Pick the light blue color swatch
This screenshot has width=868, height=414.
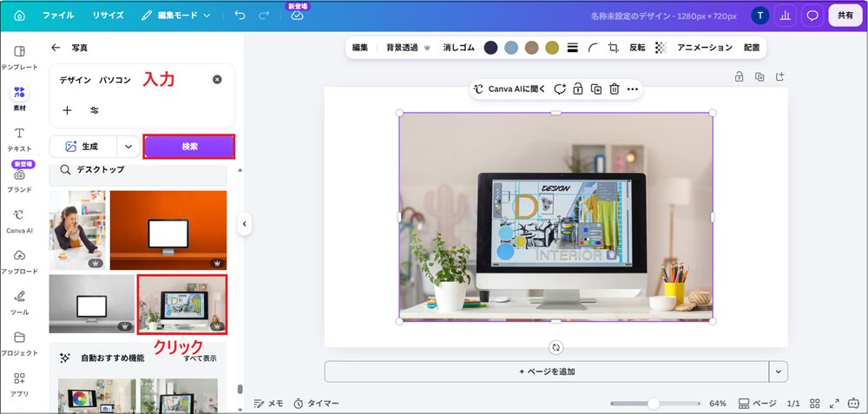[x=511, y=48]
